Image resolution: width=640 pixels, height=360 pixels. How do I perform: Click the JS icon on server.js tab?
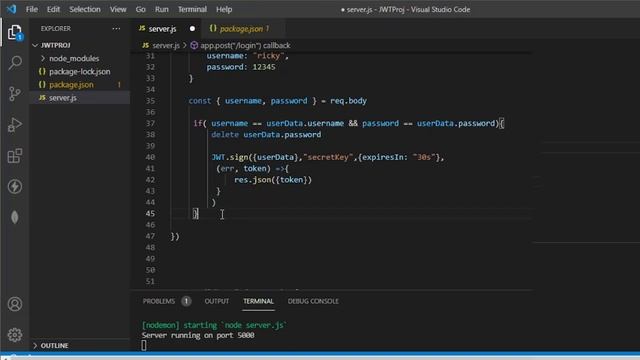[x=142, y=28]
